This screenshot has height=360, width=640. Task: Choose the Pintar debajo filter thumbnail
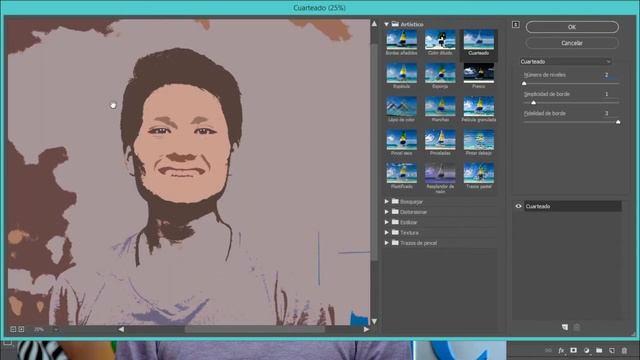[x=479, y=140]
